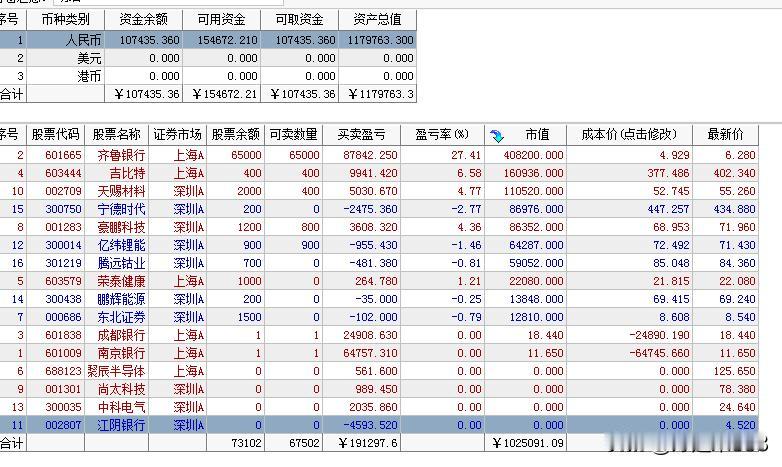
Task: Click 可用资金 value 154672.210
Action: 227,40
